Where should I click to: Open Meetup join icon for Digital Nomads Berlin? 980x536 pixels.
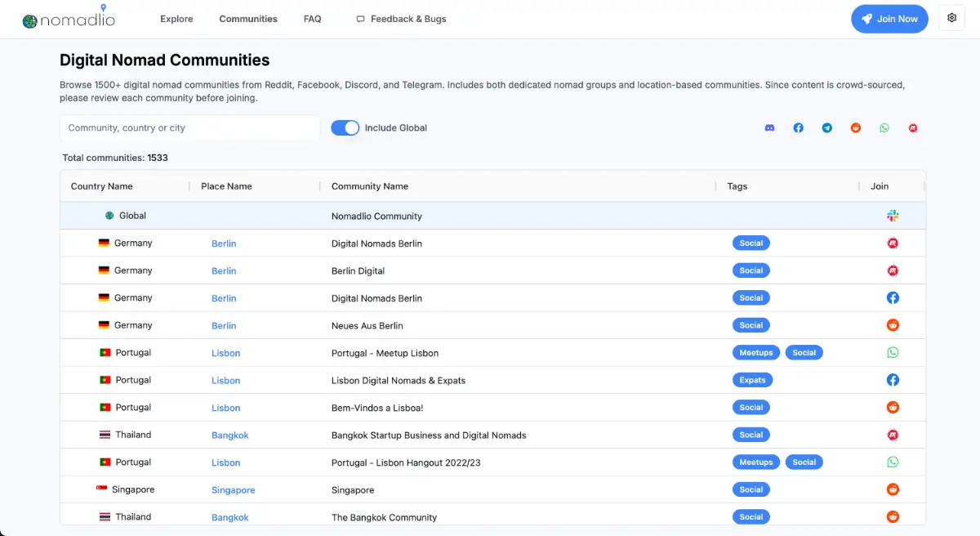coord(893,243)
